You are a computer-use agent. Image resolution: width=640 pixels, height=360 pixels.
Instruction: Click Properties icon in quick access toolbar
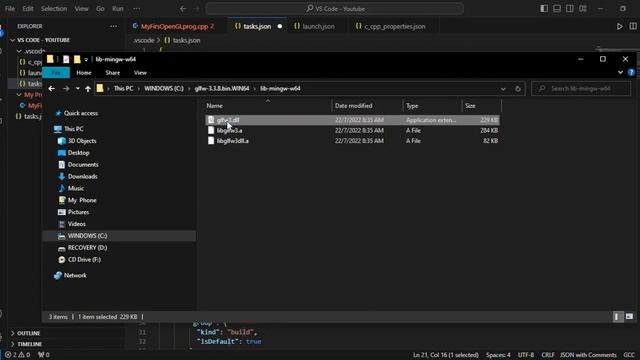click(x=66, y=59)
